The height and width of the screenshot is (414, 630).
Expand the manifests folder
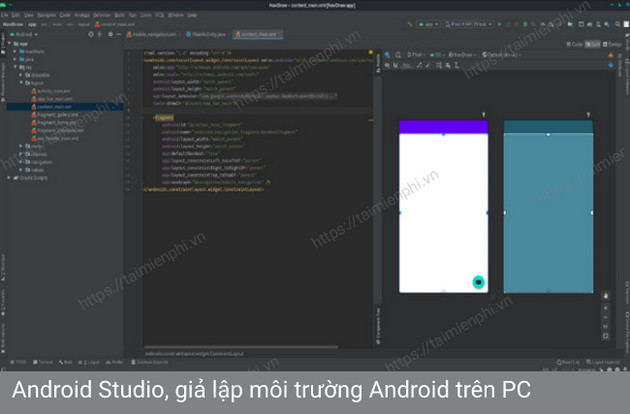click(x=15, y=51)
